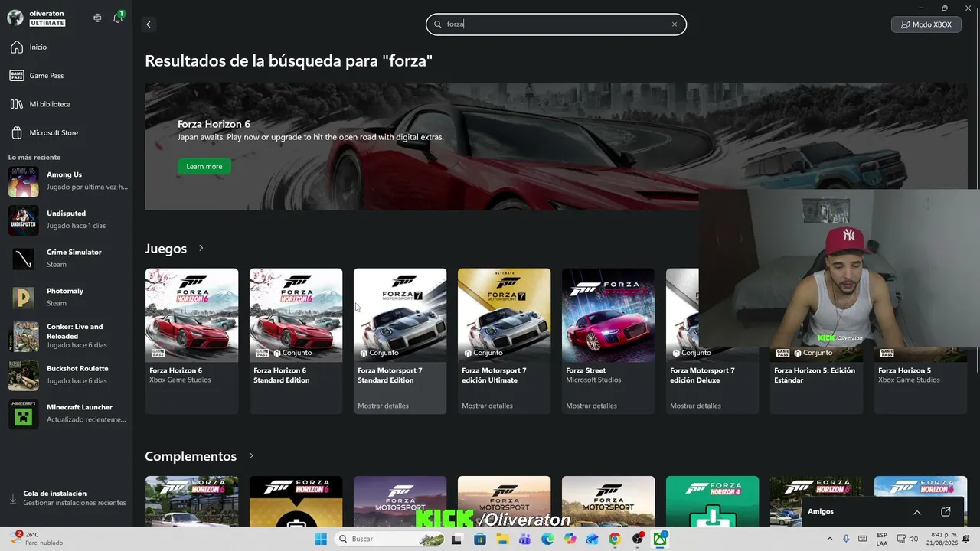The image size is (980, 551).
Task: Pop out the Amigos panel
Action: pyautogui.click(x=946, y=512)
